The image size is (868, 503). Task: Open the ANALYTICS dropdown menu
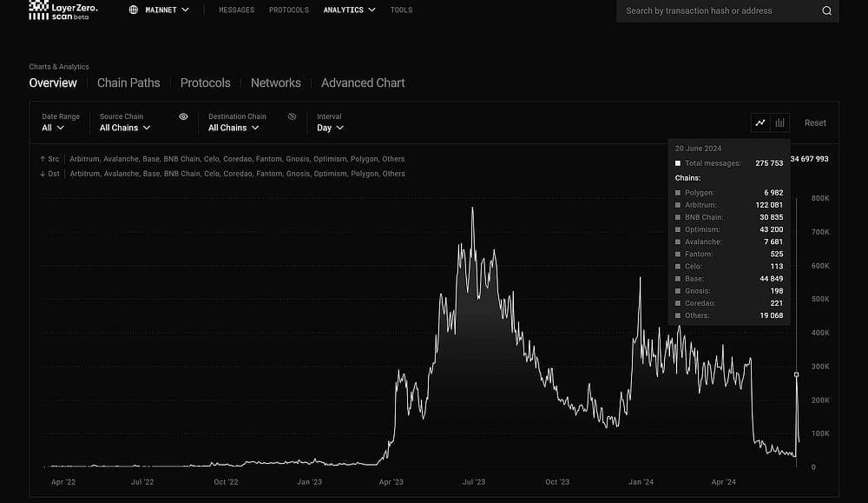[x=349, y=10]
